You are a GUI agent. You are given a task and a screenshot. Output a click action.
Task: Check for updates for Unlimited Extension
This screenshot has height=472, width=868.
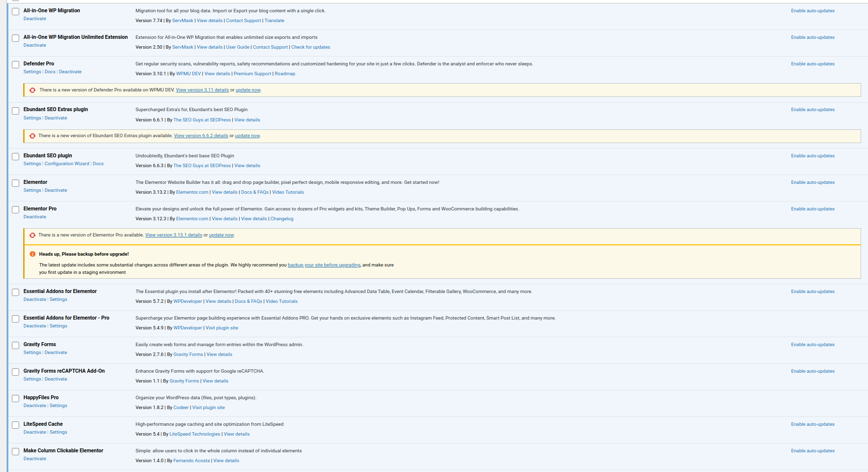point(310,47)
